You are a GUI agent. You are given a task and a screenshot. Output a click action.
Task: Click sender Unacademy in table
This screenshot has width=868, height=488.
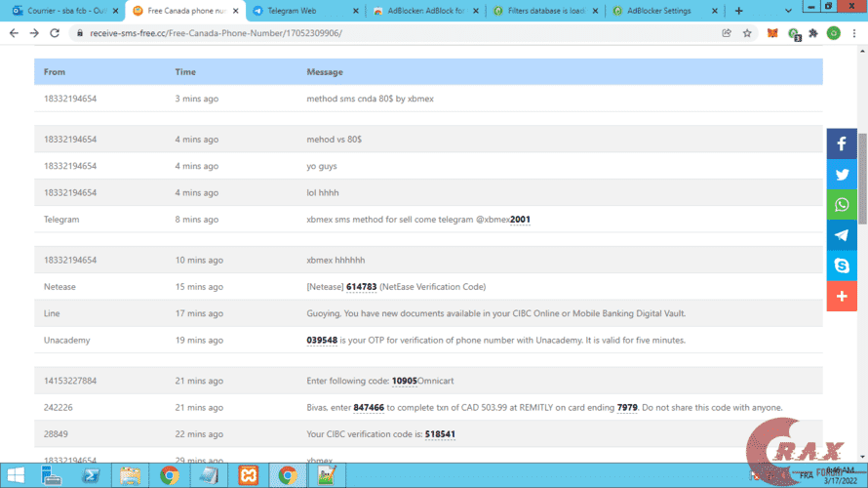pyautogui.click(x=66, y=340)
